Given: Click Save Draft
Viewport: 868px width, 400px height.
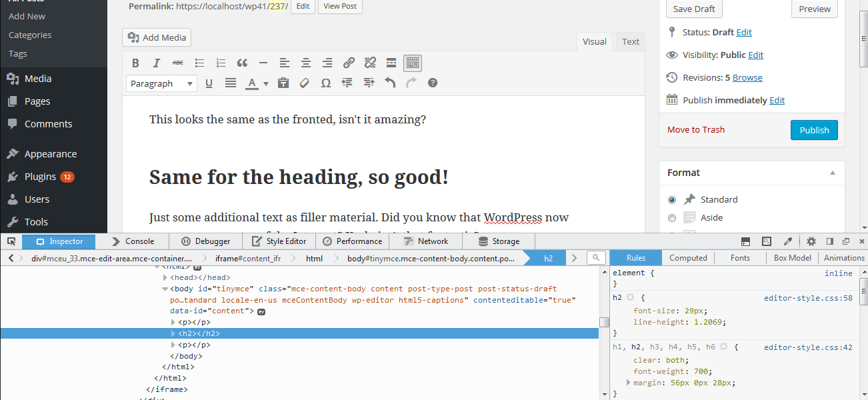Looking at the screenshot, I should [694, 9].
